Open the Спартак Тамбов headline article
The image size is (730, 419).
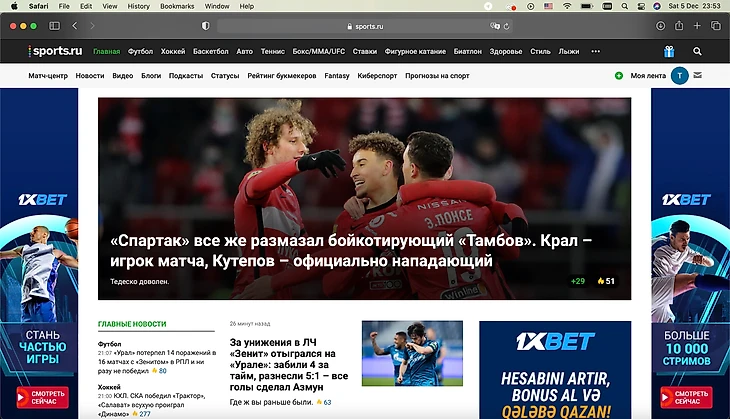(x=351, y=250)
